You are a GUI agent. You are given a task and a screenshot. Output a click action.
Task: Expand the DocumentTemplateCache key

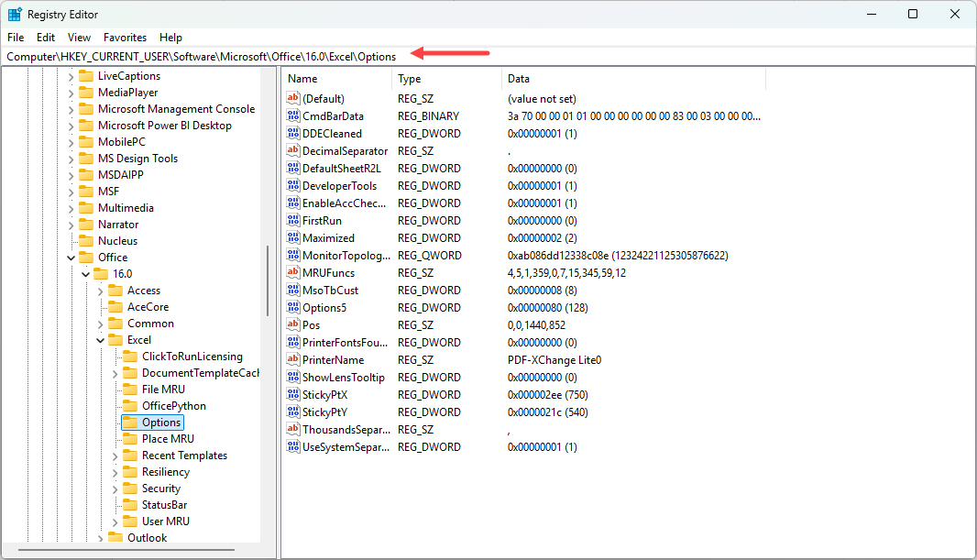(x=115, y=374)
